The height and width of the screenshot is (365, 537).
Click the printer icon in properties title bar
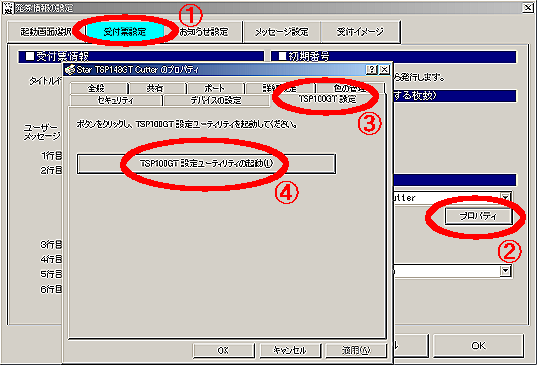point(70,70)
